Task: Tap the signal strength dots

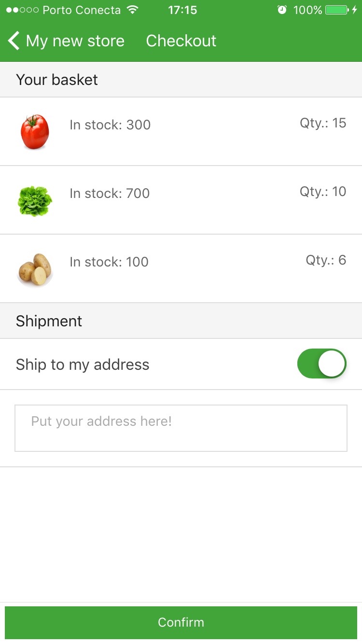Action: point(22,10)
